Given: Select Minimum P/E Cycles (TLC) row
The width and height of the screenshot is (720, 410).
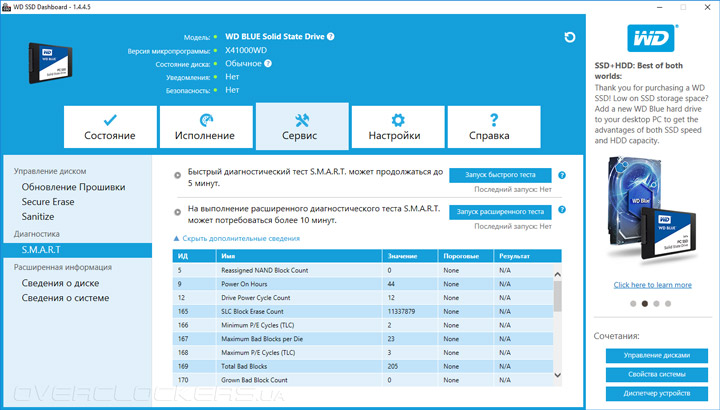Looking at the screenshot, I should coord(363,325).
